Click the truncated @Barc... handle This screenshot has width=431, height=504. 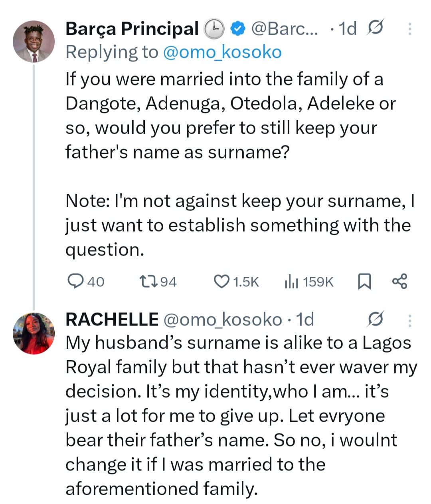(284, 29)
